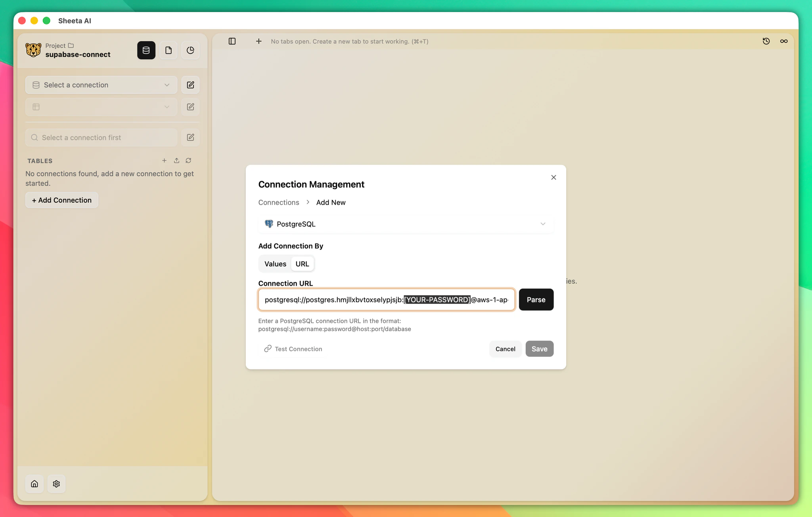Click the cheetah project logo

33,50
